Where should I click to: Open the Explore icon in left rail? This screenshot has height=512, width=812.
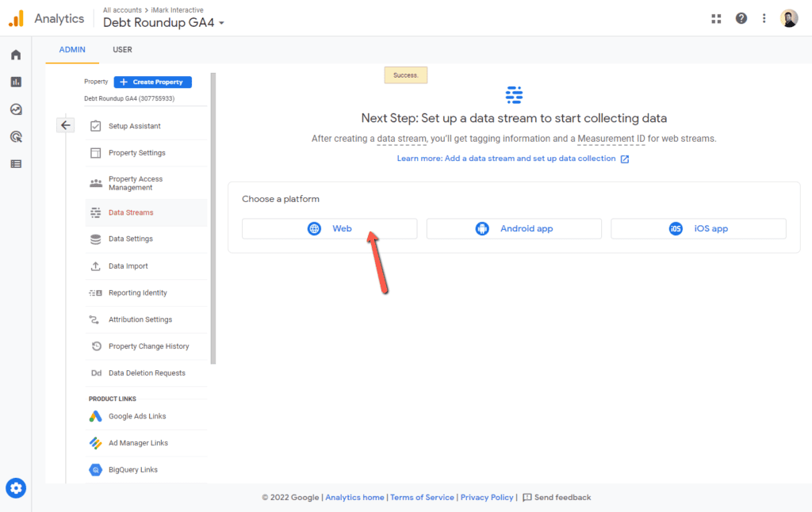16,109
